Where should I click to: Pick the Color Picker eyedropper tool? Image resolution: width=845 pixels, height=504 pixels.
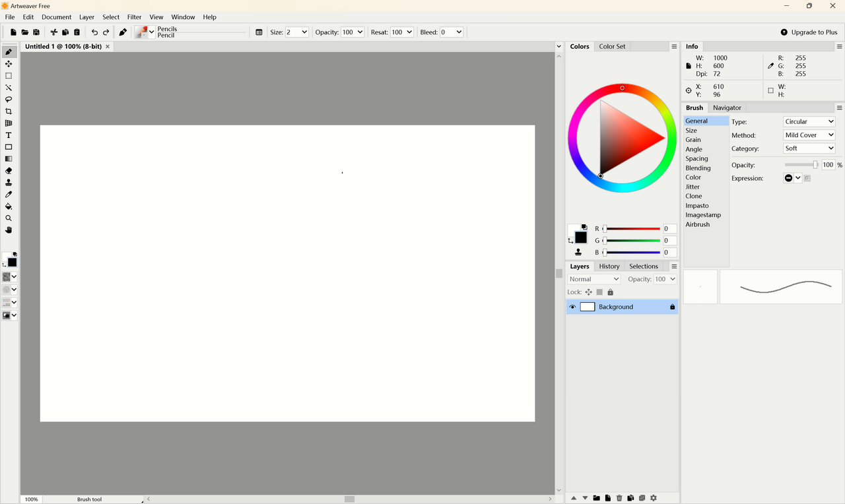(x=9, y=194)
